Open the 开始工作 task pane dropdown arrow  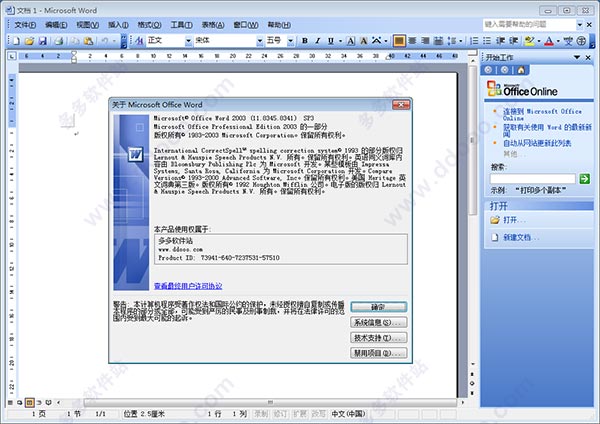pos(577,57)
